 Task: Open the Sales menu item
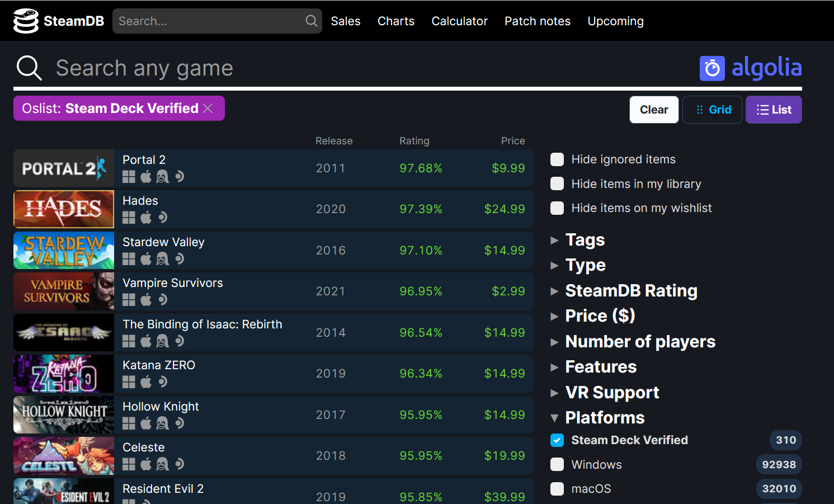pos(345,21)
